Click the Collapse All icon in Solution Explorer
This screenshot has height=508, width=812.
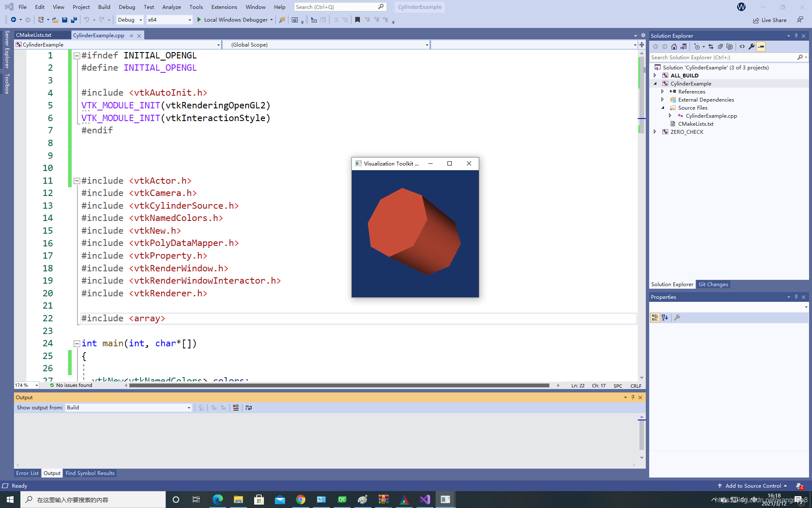coord(720,47)
